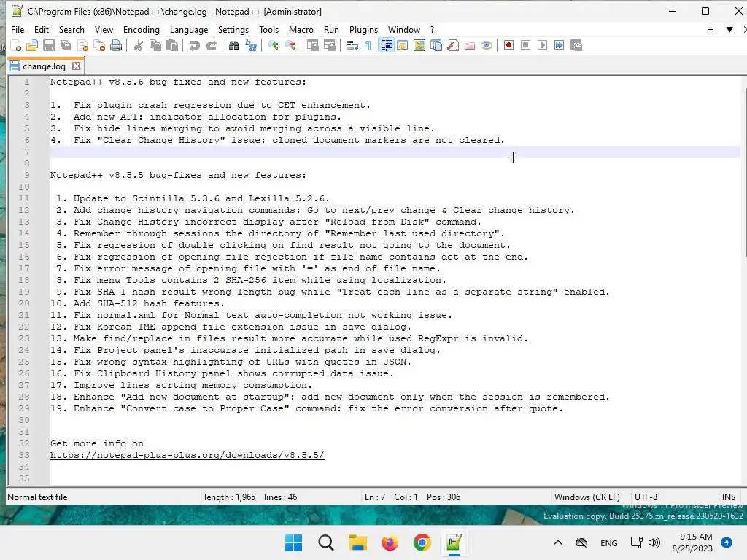The height and width of the screenshot is (560, 747).
Task: Open the Language menu
Action: 189,29
